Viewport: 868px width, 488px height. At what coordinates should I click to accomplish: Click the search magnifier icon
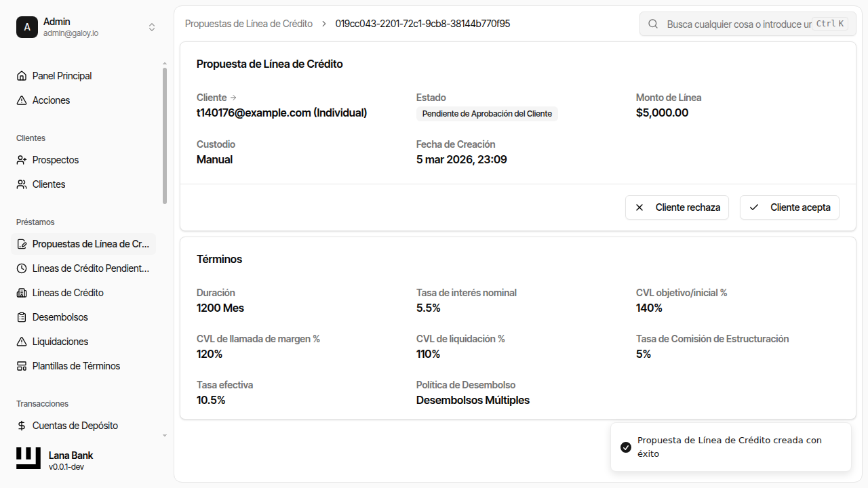coord(653,24)
